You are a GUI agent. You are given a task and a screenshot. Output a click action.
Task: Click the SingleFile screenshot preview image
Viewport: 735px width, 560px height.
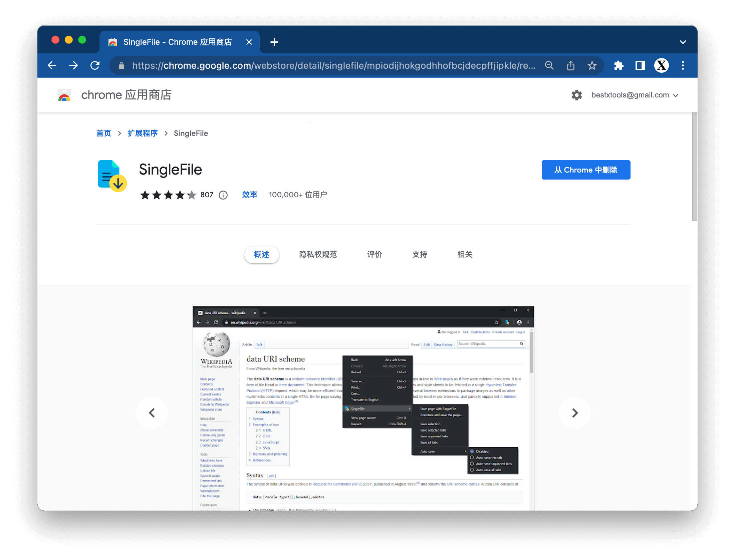tap(363, 408)
